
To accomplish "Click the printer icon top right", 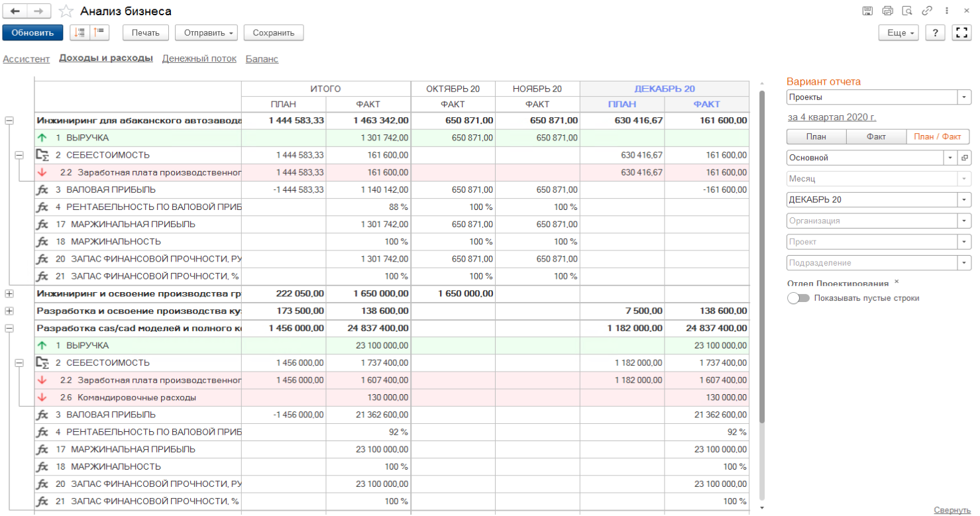I will [x=888, y=11].
